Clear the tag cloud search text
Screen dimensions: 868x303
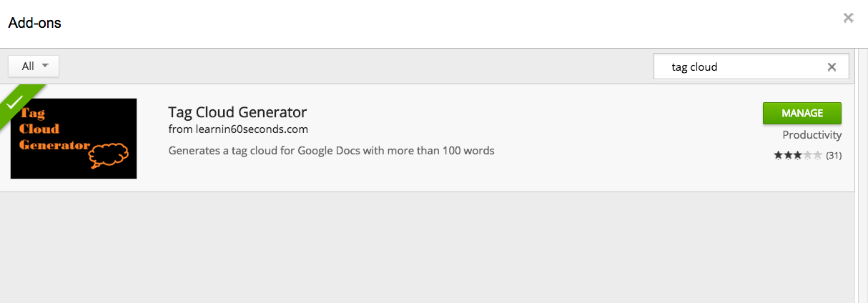832,66
